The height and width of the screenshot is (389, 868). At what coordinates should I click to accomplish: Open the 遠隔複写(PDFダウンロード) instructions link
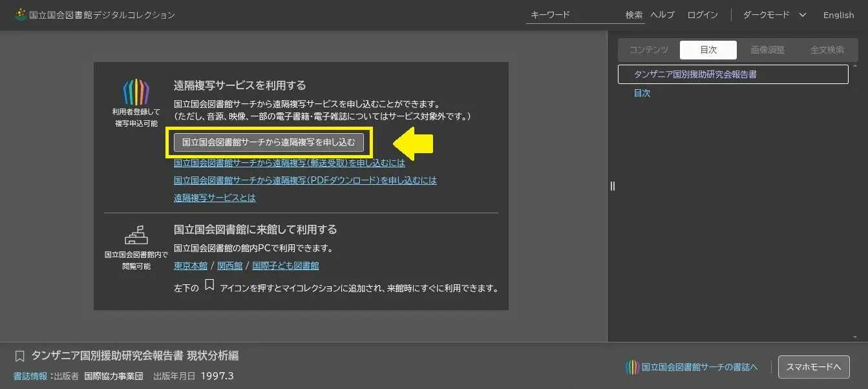pyautogui.click(x=305, y=180)
